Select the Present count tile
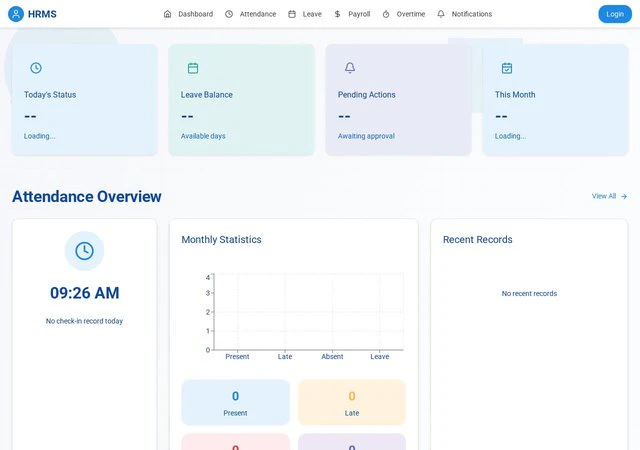 point(235,402)
